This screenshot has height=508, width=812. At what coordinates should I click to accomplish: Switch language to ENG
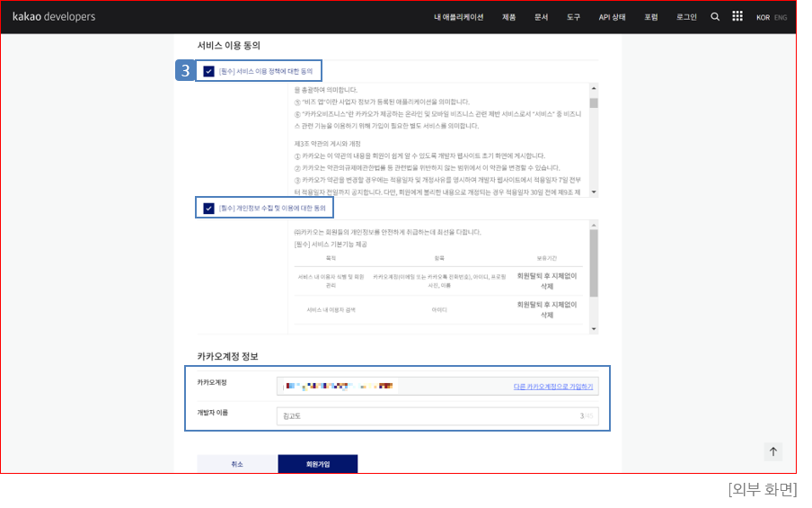click(781, 17)
